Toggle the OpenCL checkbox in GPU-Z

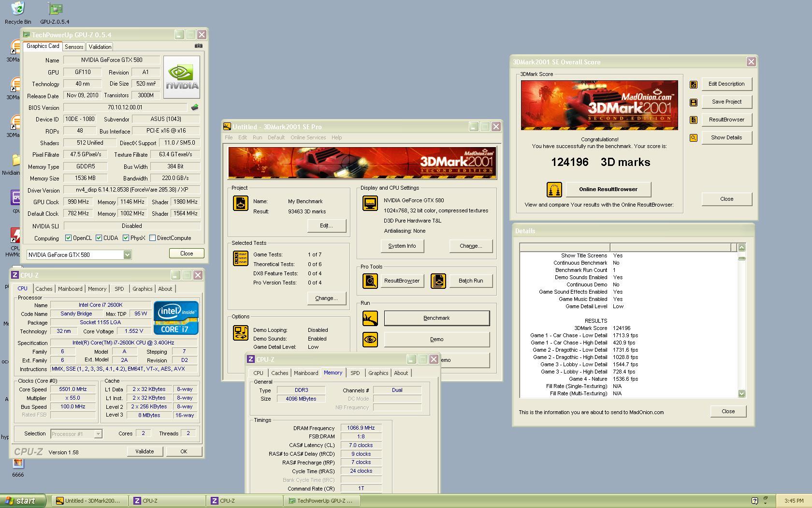pyautogui.click(x=69, y=238)
